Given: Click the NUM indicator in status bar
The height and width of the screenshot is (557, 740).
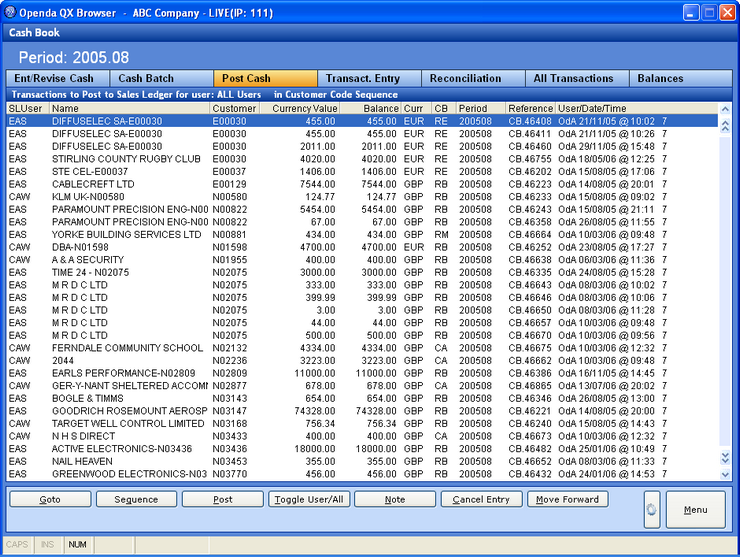Looking at the screenshot, I should coord(77,544).
